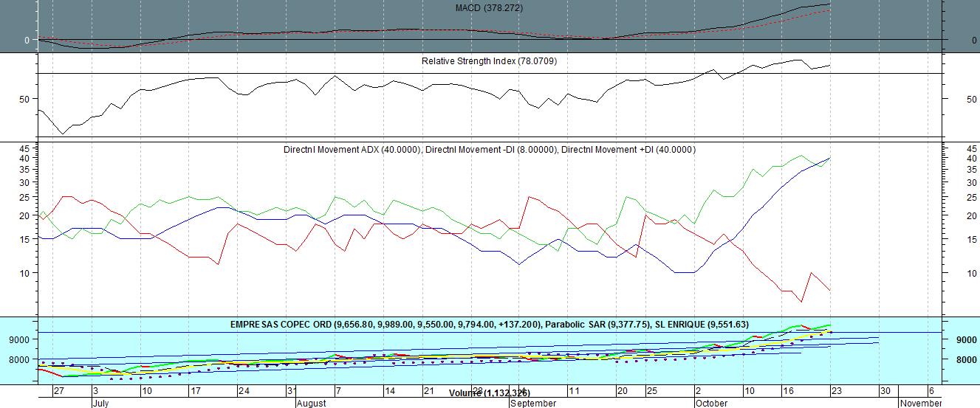Click the August month label
Screen dimensions: 980x408
click(x=311, y=404)
